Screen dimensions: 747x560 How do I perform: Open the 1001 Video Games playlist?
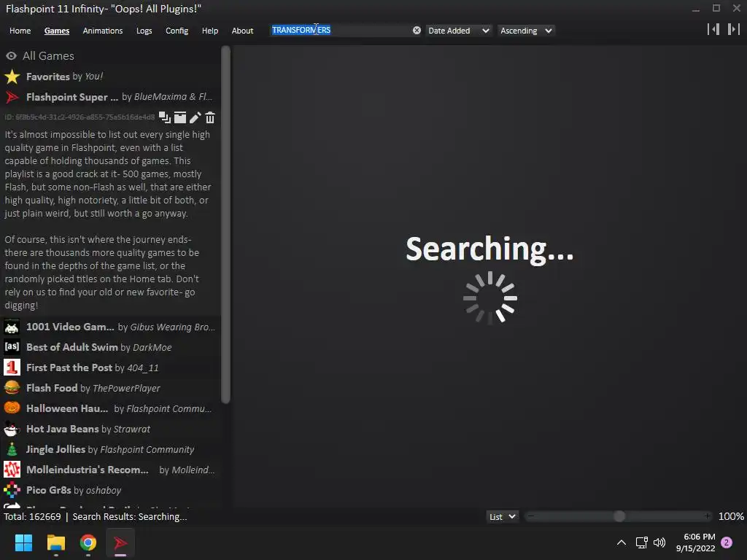[111, 327]
